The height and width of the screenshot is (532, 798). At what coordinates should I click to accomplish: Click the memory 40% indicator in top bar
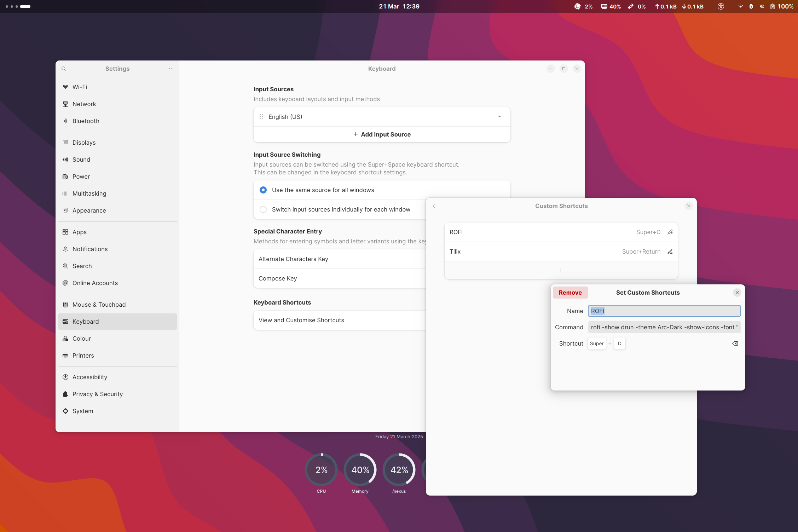pos(611,6)
